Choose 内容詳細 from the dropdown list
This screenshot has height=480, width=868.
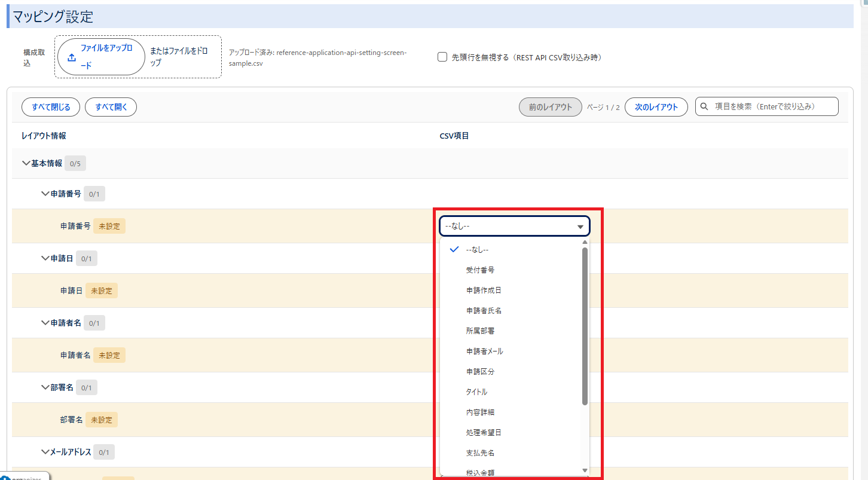(x=511, y=412)
